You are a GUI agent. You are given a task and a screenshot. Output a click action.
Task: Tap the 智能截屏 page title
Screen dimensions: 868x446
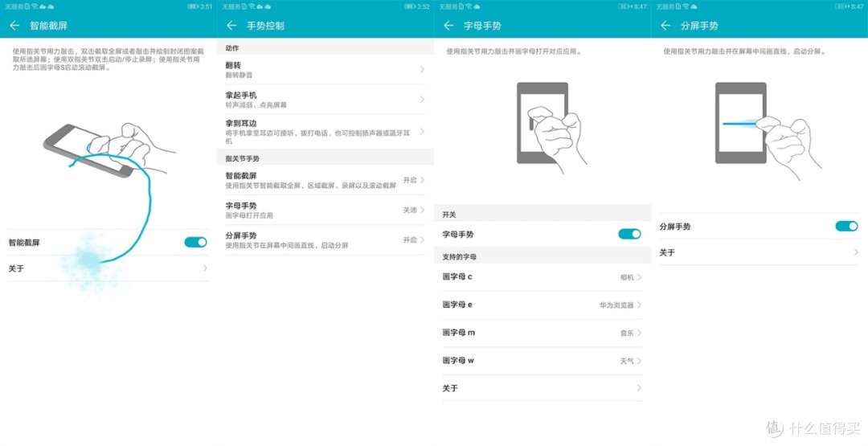coord(48,26)
